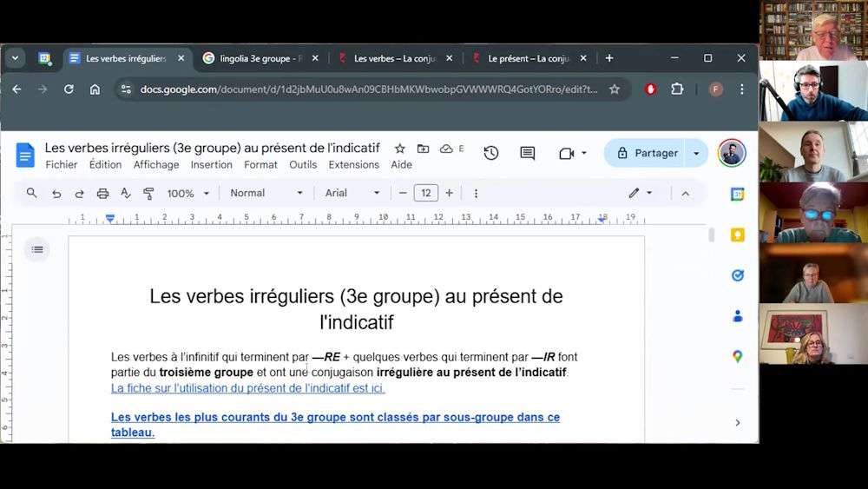Click the Google Docs home icon
The image size is (868, 489).
(25, 155)
